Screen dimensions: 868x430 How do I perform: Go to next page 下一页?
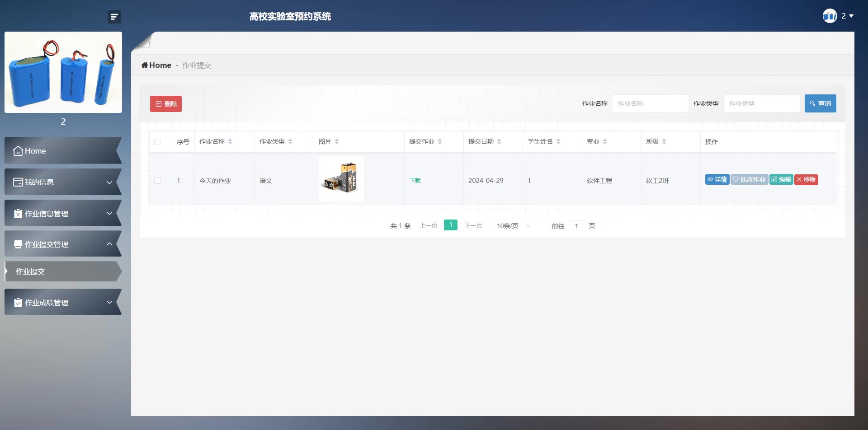pos(473,225)
